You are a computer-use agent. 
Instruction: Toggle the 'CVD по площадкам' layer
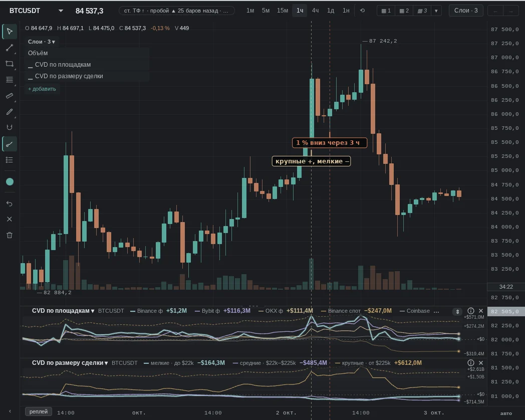[x=87, y=65]
